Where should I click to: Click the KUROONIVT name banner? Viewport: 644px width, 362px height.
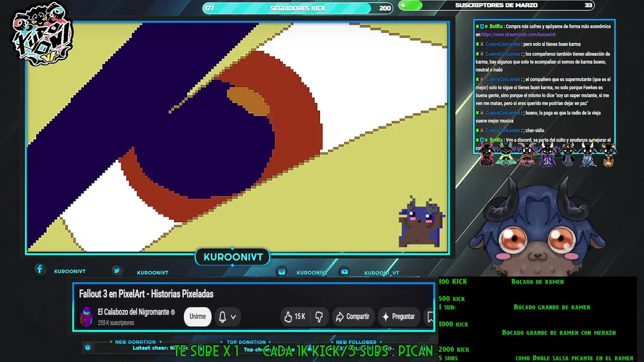tap(233, 257)
